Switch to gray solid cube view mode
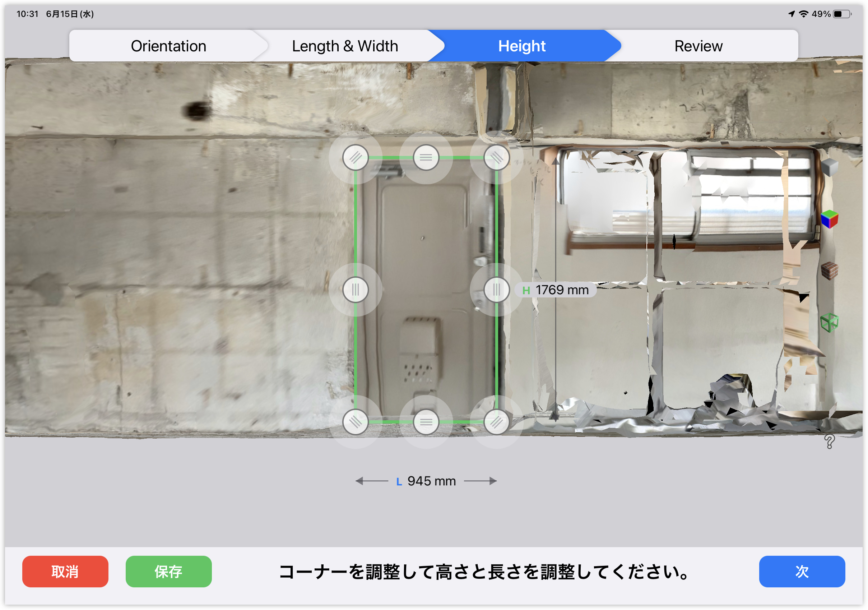 [830, 167]
